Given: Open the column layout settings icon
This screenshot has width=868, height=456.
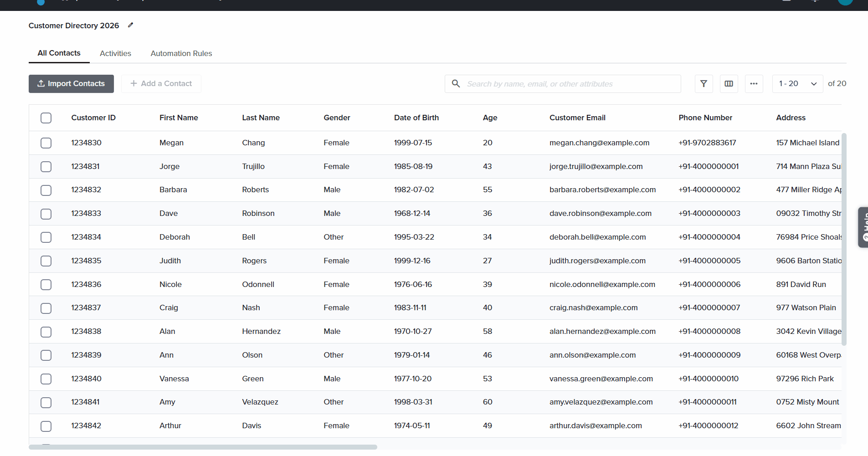Looking at the screenshot, I should click(x=729, y=84).
